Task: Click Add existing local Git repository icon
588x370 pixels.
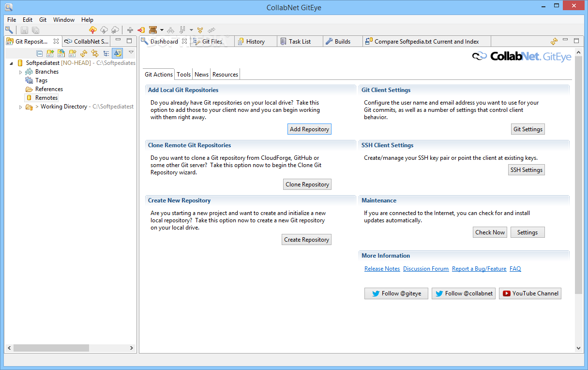Action: (50, 53)
